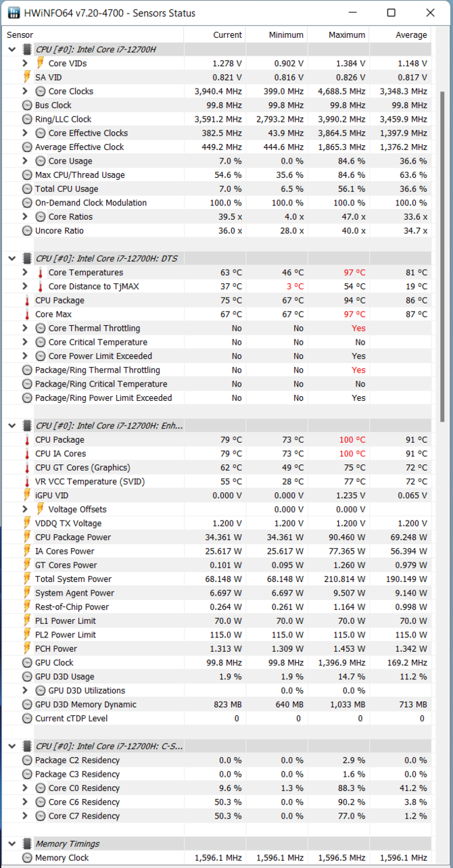The width and height of the screenshot is (453, 868).
Task: Expand the Core Temperatures row
Action: (x=25, y=272)
